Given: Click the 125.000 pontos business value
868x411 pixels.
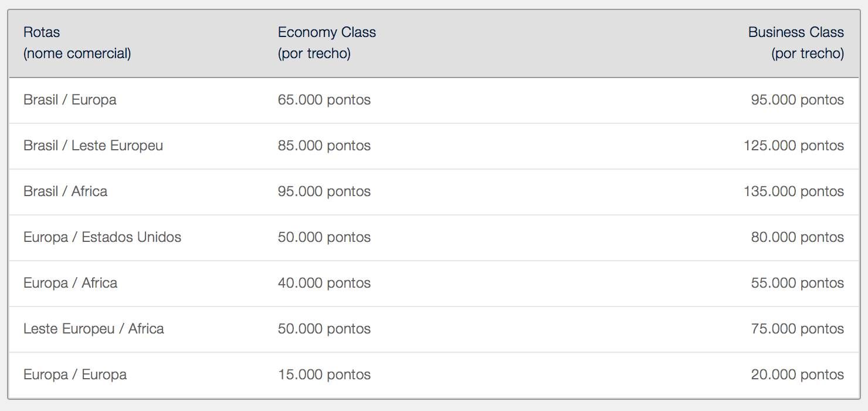Looking at the screenshot, I should coord(794,146).
